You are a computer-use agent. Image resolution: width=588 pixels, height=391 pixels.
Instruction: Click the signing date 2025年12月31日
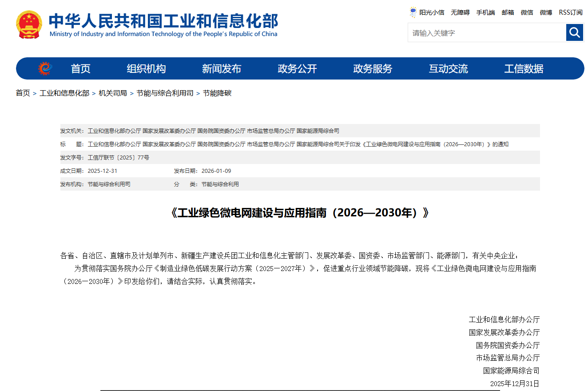(515, 383)
